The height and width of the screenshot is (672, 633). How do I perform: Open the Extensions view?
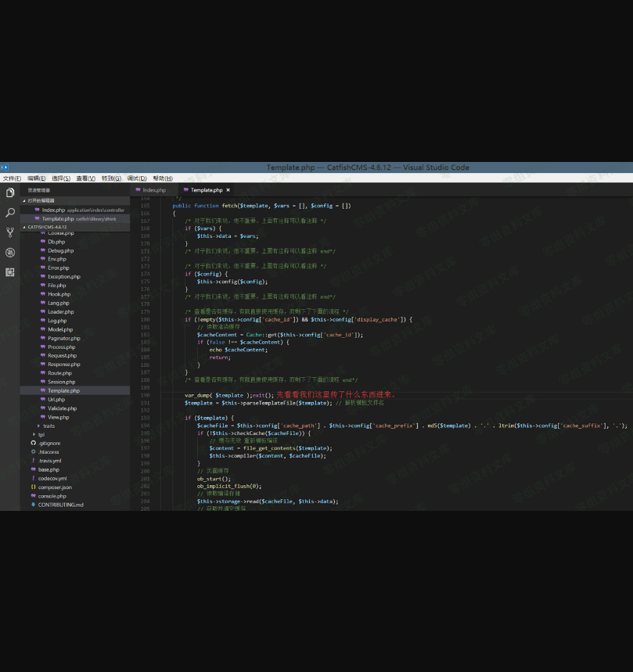pyautogui.click(x=10, y=272)
